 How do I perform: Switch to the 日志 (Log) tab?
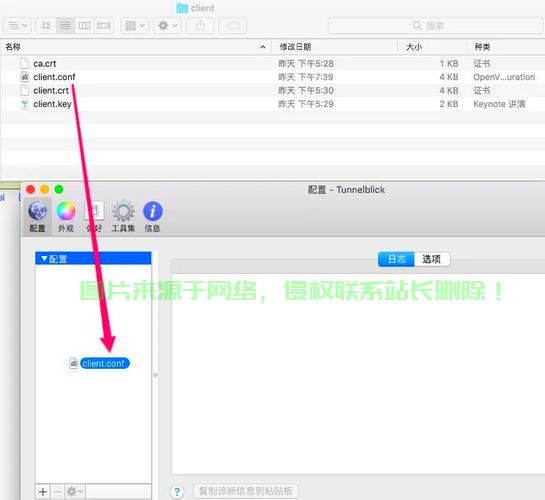[x=396, y=259]
